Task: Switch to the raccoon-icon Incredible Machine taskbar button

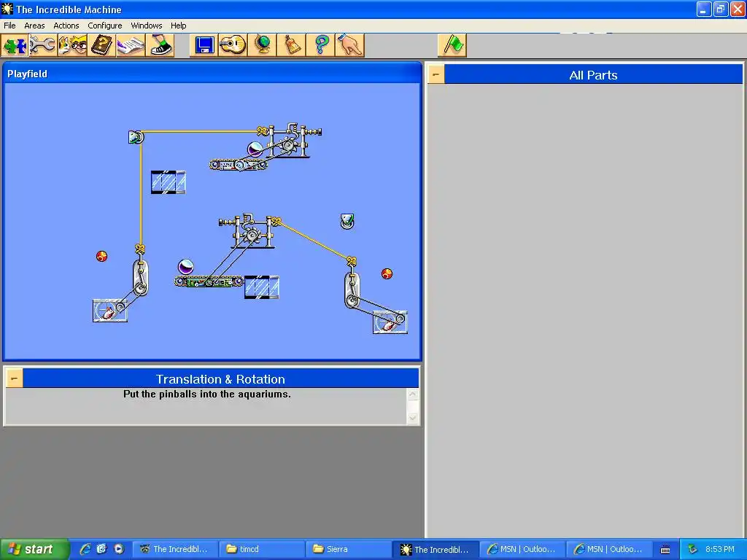Action: coord(175,549)
